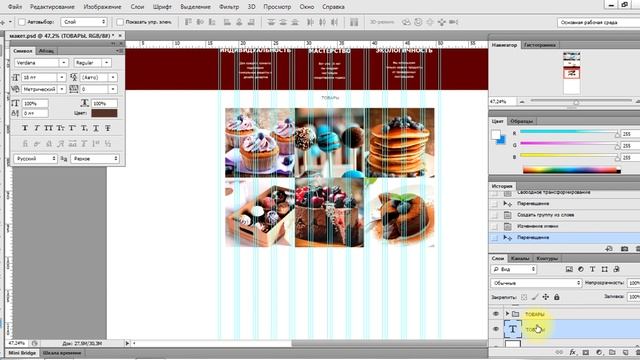Open the Фильтр menu

tap(229, 7)
